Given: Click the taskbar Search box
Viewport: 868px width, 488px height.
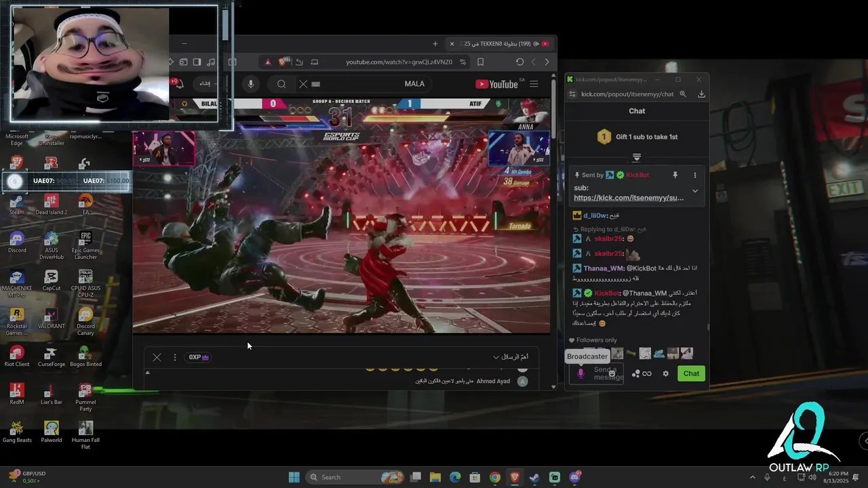Looking at the screenshot, I should (x=354, y=477).
